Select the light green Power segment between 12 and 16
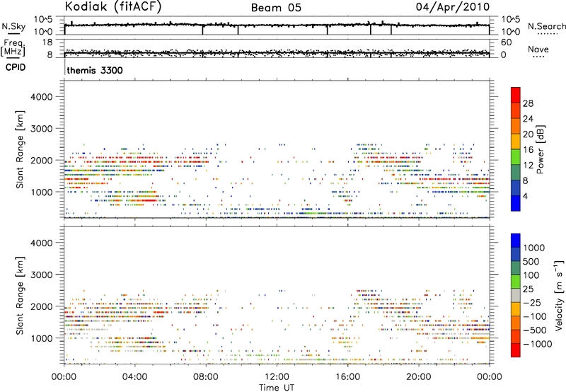Image resolution: width=566 pixels, height=392 pixels. (516, 157)
